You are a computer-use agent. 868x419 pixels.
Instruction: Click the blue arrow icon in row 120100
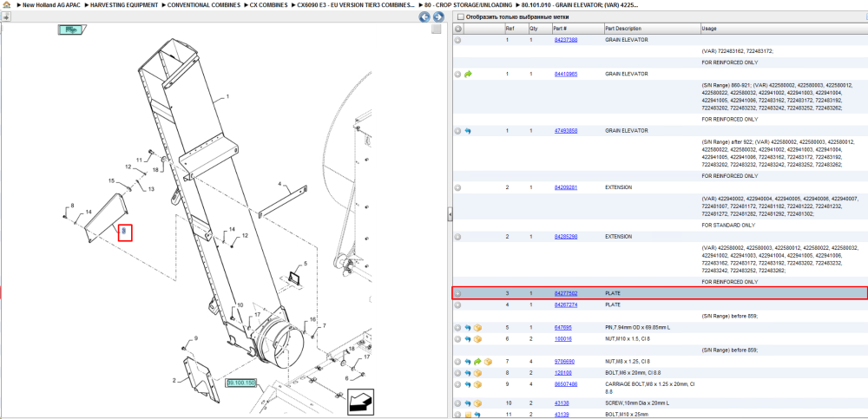(468, 373)
